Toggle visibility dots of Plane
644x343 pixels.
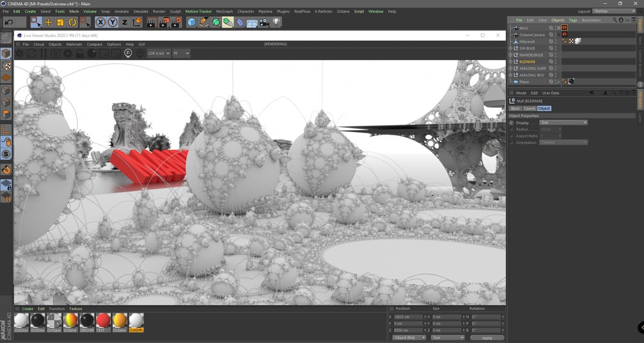[x=556, y=82]
